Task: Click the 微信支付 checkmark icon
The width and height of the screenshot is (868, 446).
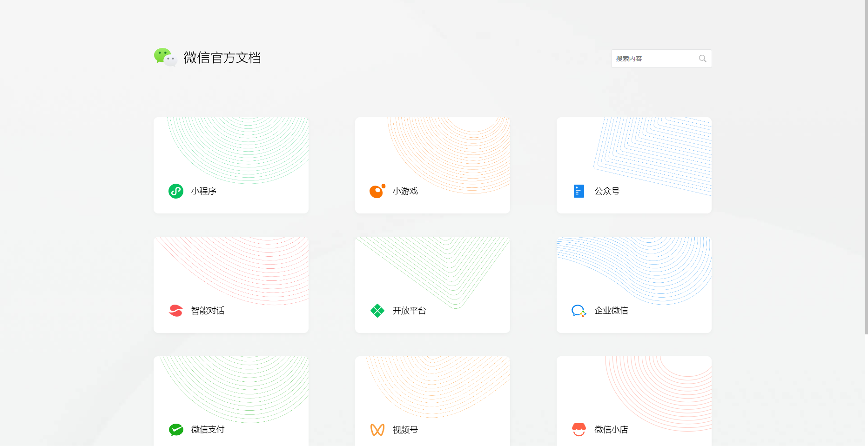Action: click(176, 430)
